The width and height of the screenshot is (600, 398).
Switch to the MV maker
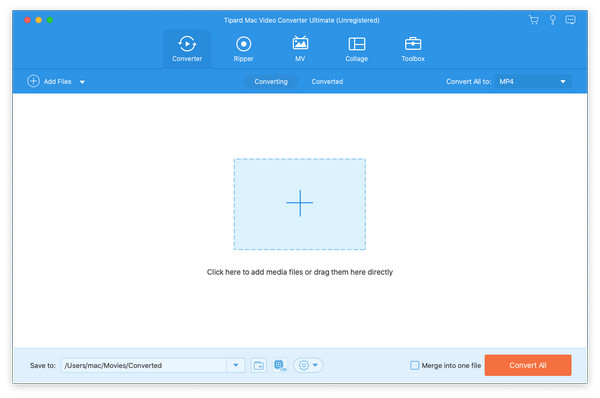pos(300,49)
